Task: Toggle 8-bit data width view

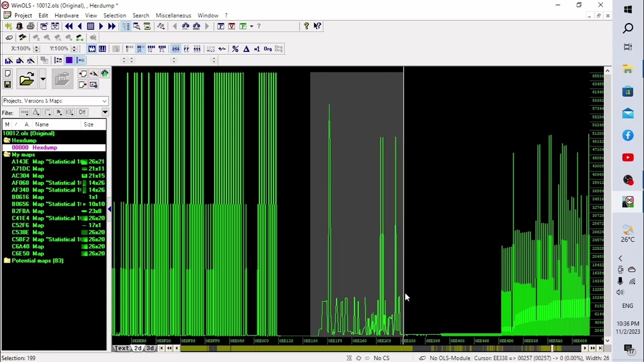Action: pos(129,49)
